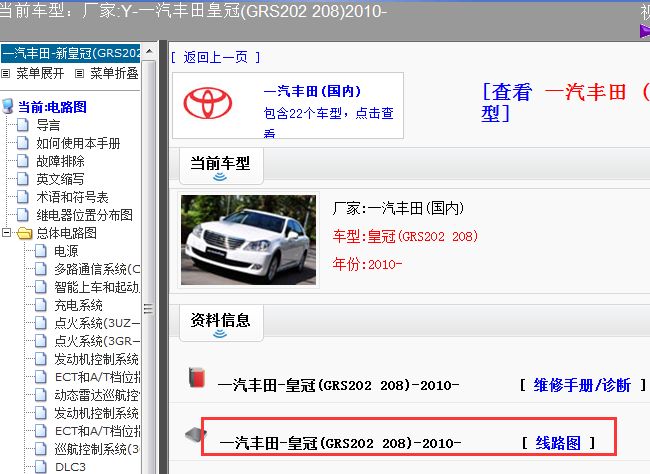Click page icon beside 充电系统
Image resolution: width=650 pixels, height=474 pixels.
[41, 305]
